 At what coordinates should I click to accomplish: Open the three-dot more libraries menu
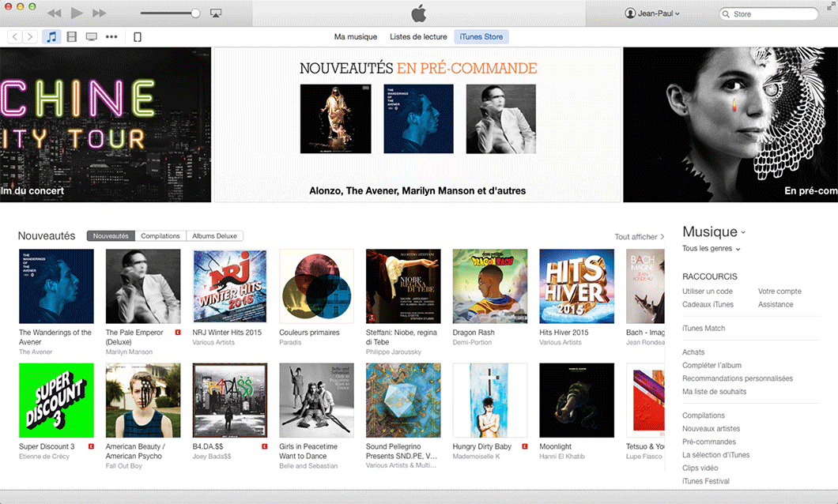pos(111,37)
